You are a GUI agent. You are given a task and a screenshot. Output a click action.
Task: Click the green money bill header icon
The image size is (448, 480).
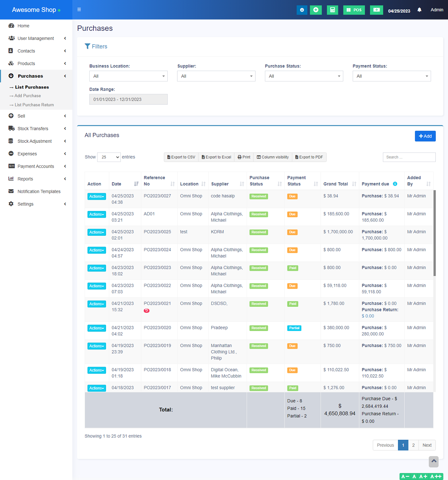pos(376,10)
